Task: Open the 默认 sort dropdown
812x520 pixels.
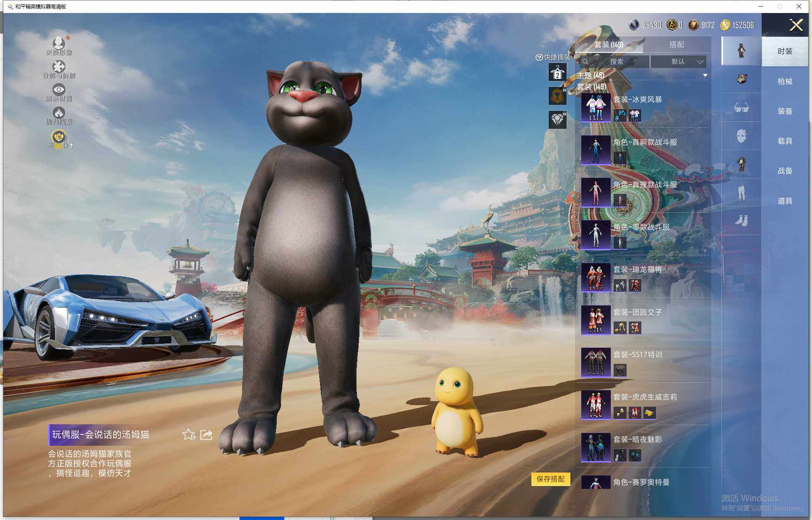Action: (678, 62)
